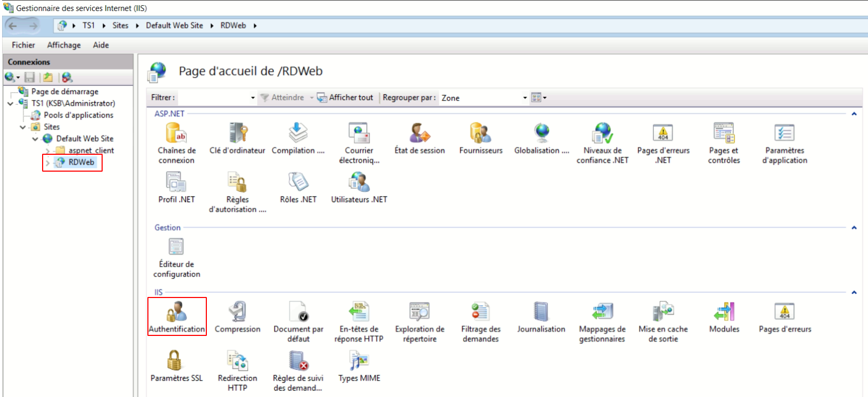Open Redirection HTTP feature

[x=237, y=369]
